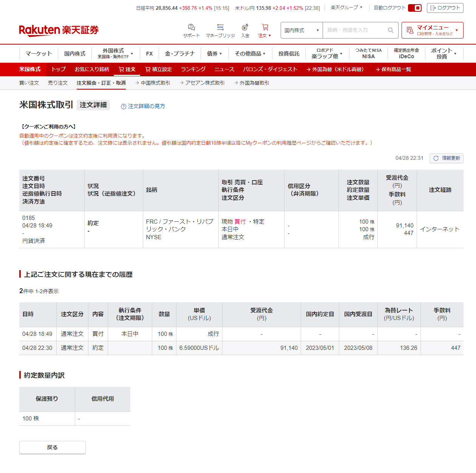Refresh data with 情報更新 button
Screen dimensions: 476x473
(x=446, y=158)
